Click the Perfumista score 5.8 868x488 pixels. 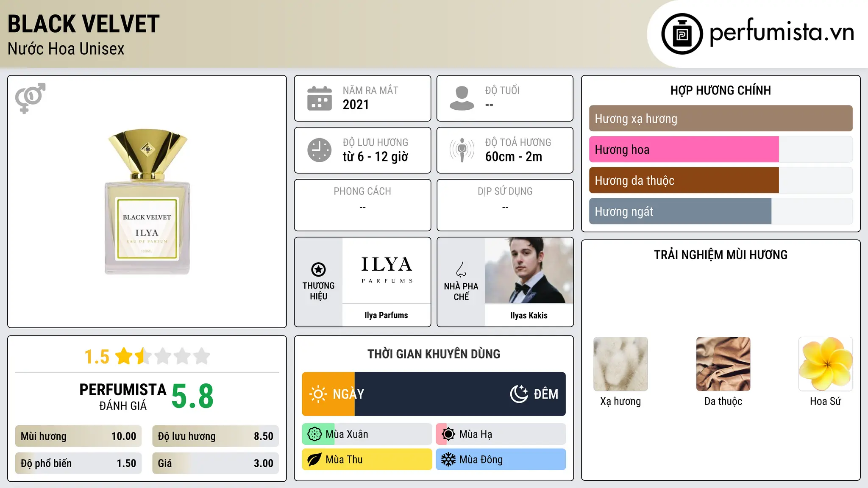[x=192, y=396]
